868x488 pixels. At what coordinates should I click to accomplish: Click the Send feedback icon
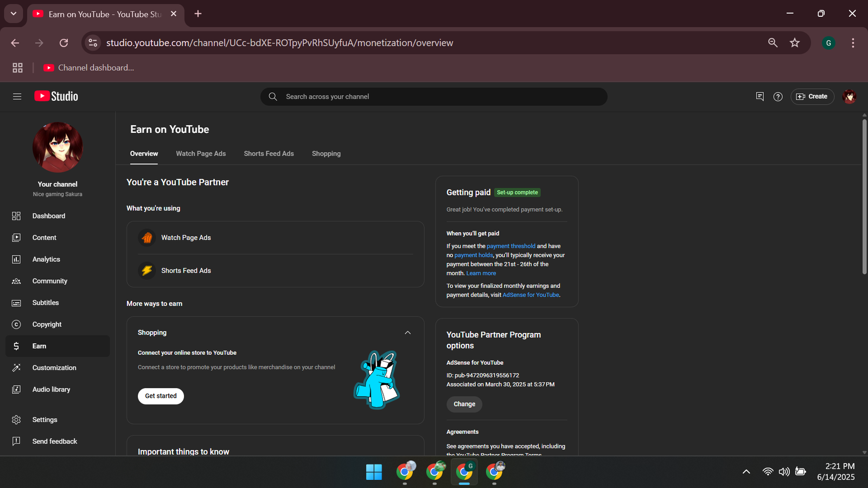[x=16, y=441]
